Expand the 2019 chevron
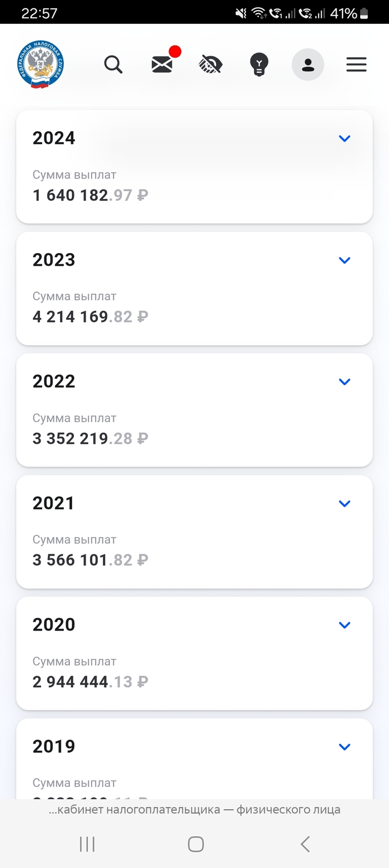 coord(345,747)
